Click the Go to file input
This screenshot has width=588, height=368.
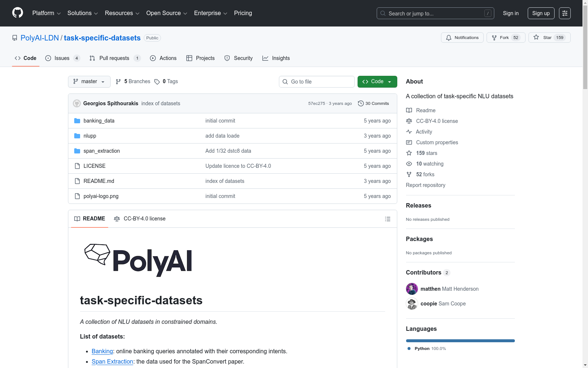[x=317, y=82]
